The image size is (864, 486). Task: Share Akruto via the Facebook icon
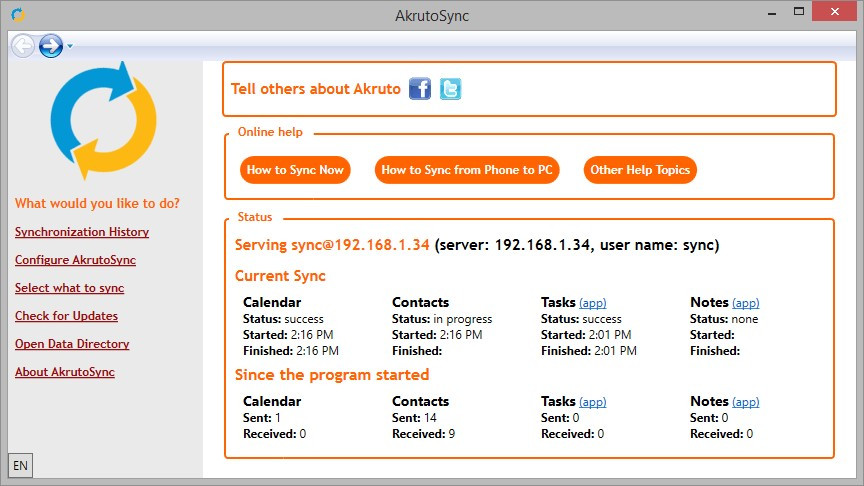click(420, 89)
